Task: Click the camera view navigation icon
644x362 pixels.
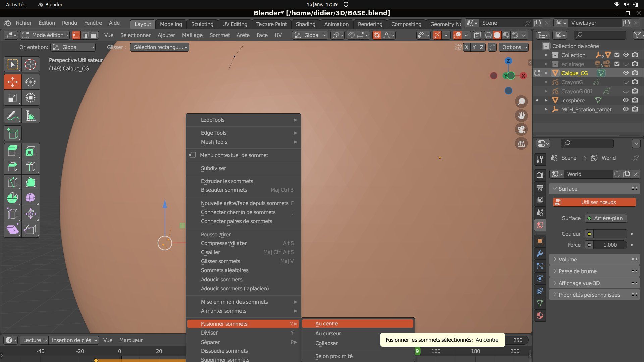Action: (x=521, y=130)
